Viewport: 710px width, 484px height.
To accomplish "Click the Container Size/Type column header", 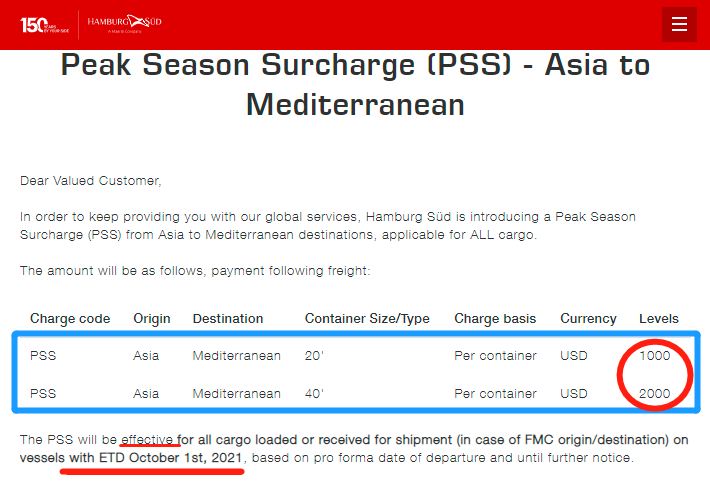I will pos(367,319).
